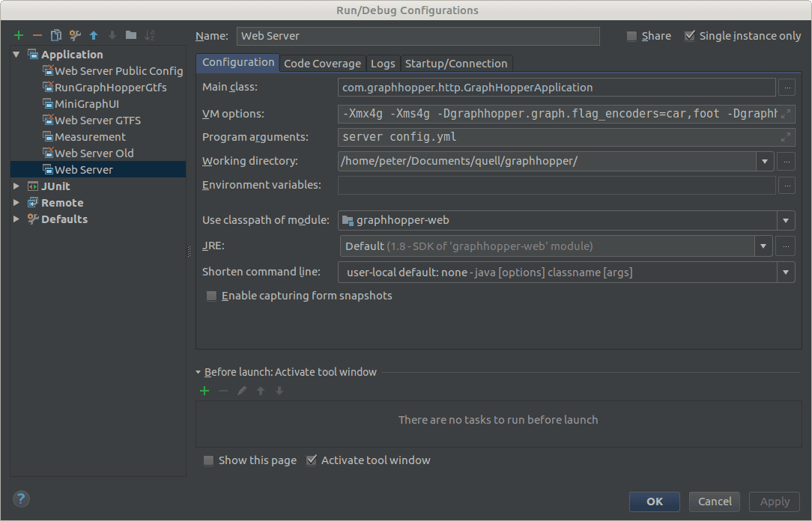Sort configurations alphabetically icon
812x521 pixels.
point(150,35)
